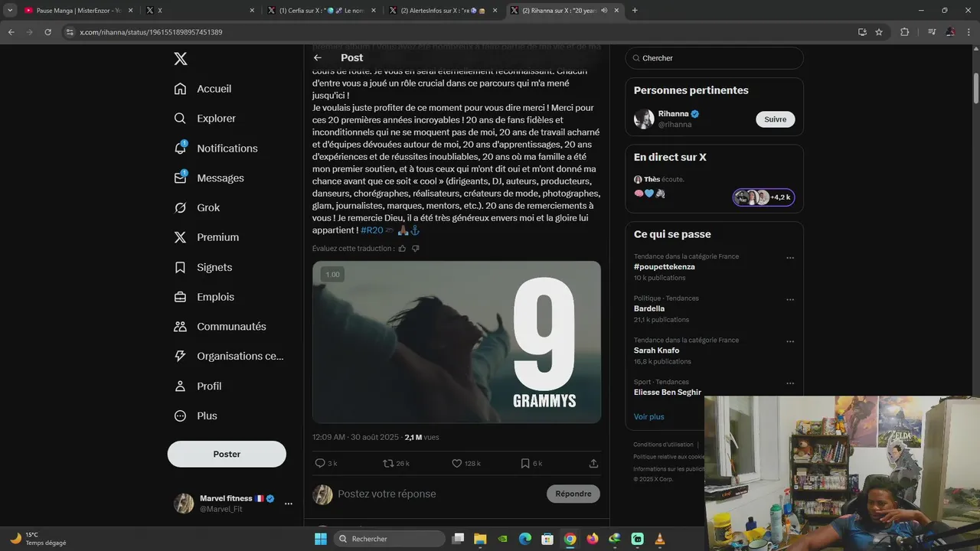Switch to the AlertesInfos sur X tab
980x551 pixels.
(x=443, y=10)
